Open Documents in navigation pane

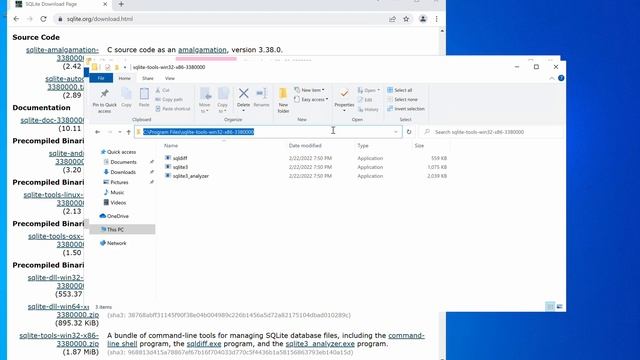click(x=123, y=162)
